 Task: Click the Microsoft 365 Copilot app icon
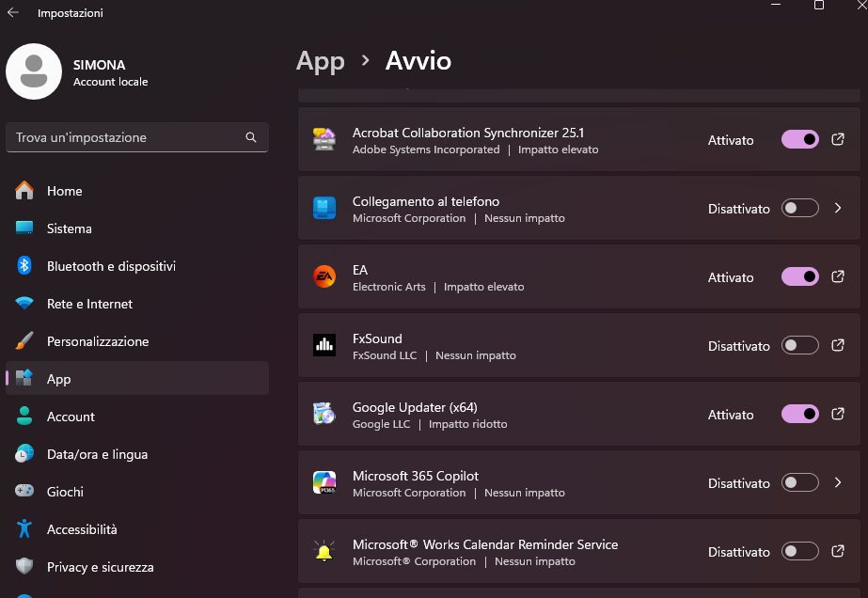[x=324, y=483]
